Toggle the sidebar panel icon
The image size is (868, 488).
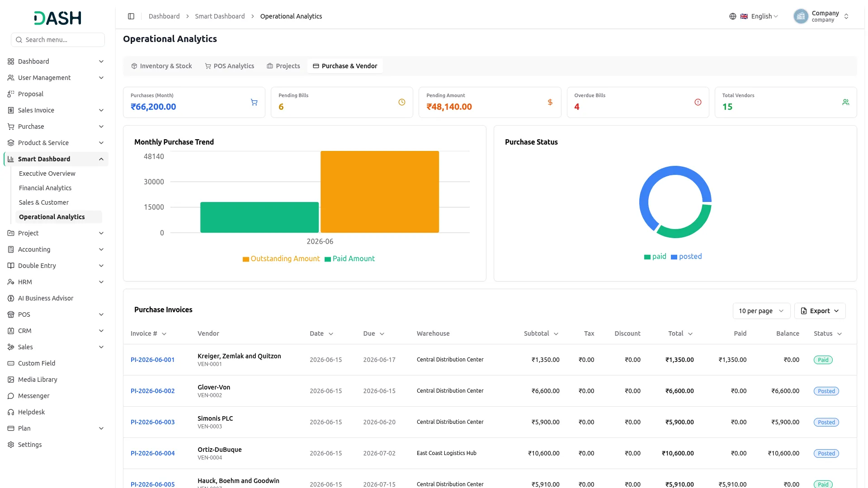(131, 16)
